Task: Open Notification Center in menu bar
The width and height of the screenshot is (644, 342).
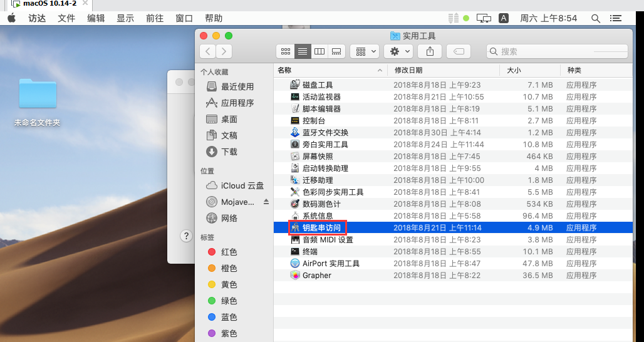Action: pyautogui.click(x=615, y=18)
